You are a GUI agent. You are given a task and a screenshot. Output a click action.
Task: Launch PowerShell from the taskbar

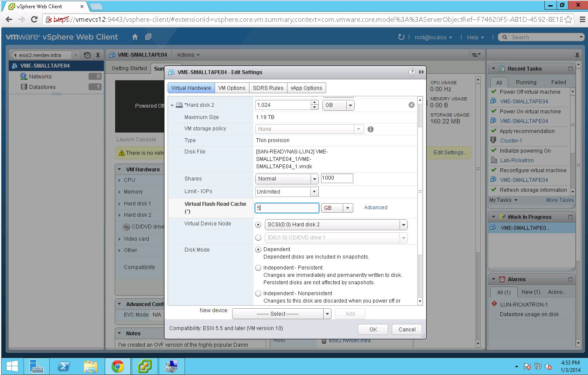64,366
